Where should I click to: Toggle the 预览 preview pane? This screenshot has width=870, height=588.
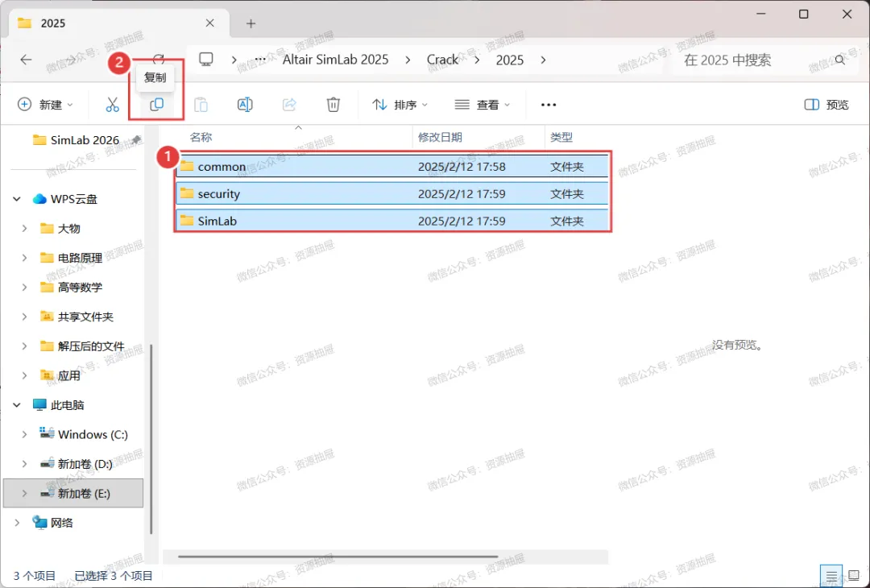tap(826, 105)
